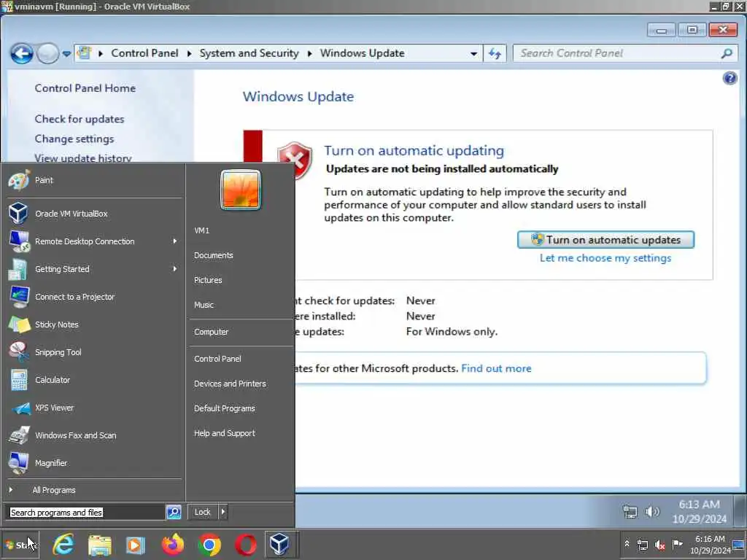
Task: Open address bar history dropdown
Action: tap(473, 54)
